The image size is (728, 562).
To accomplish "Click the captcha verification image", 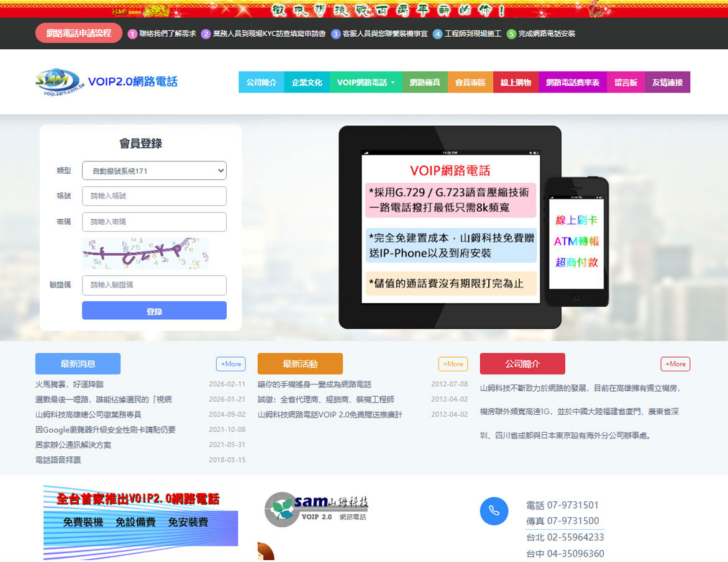I will coord(145,253).
